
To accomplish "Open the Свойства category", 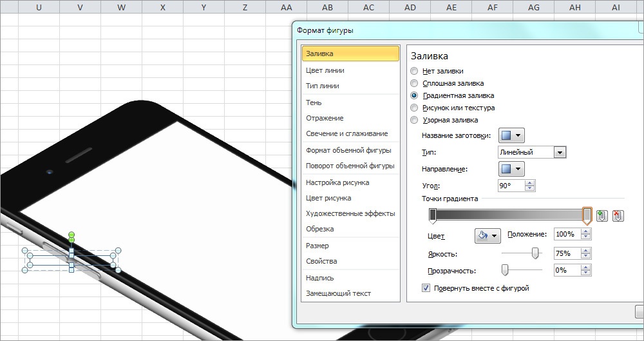I will [350, 261].
